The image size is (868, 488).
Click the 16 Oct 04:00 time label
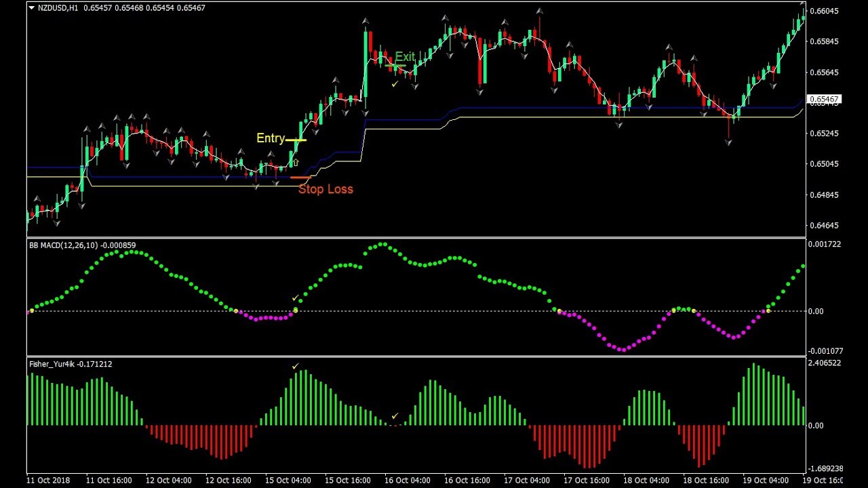pos(407,481)
